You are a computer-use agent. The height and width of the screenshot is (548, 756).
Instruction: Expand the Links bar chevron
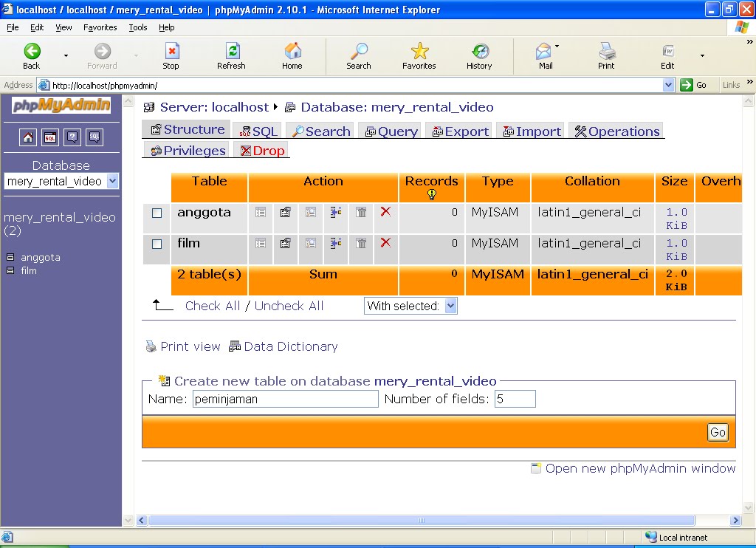749,82
